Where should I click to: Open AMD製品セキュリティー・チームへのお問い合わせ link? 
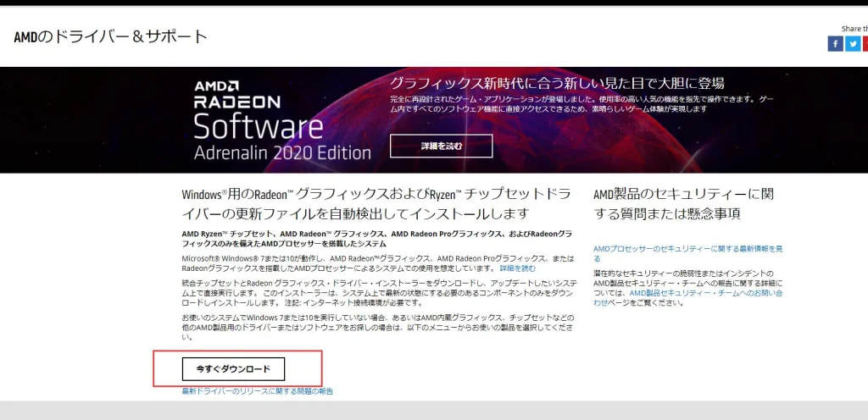click(x=688, y=298)
